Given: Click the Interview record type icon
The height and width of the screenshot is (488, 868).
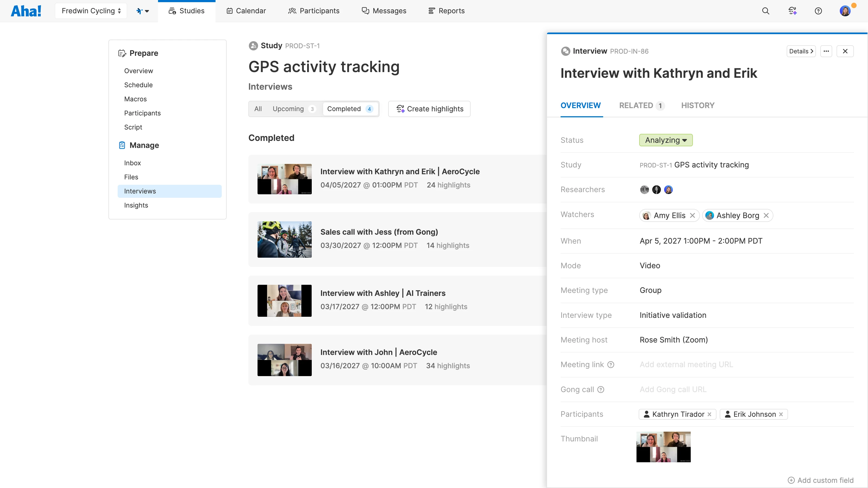Looking at the screenshot, I should tap(565, 51).
